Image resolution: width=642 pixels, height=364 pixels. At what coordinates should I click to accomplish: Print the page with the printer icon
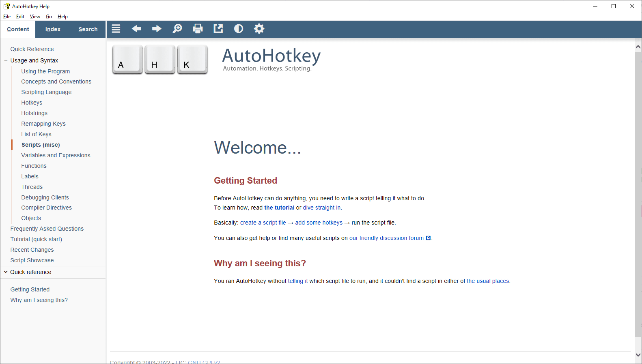click(198, 29)
